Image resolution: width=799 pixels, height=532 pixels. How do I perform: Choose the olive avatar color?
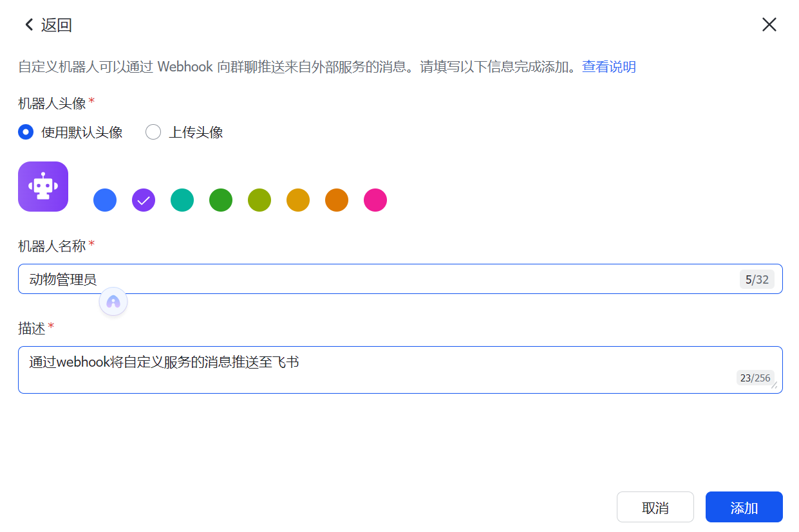point(259,200)
